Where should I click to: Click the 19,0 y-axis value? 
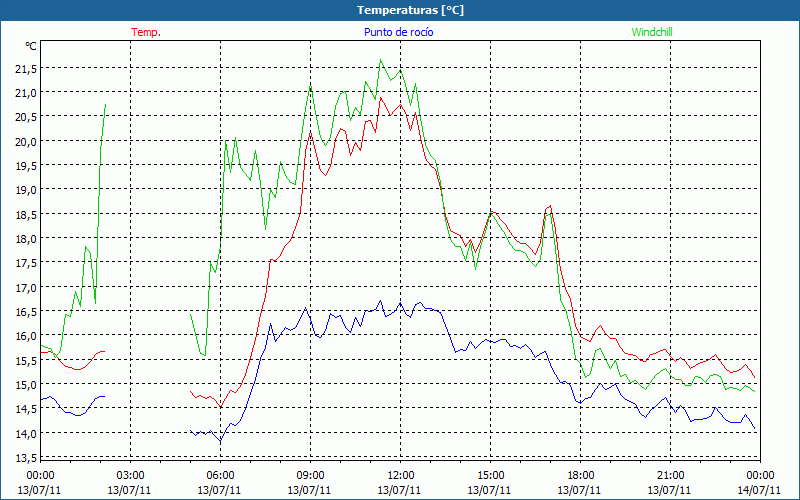coord(26,190)
